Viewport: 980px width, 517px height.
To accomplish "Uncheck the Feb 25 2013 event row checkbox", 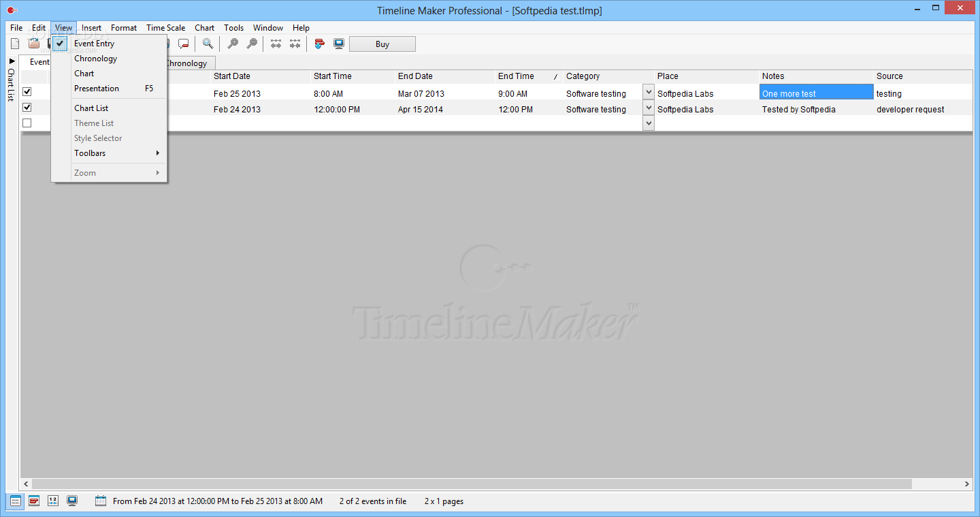I will click(x=27, y=92).
